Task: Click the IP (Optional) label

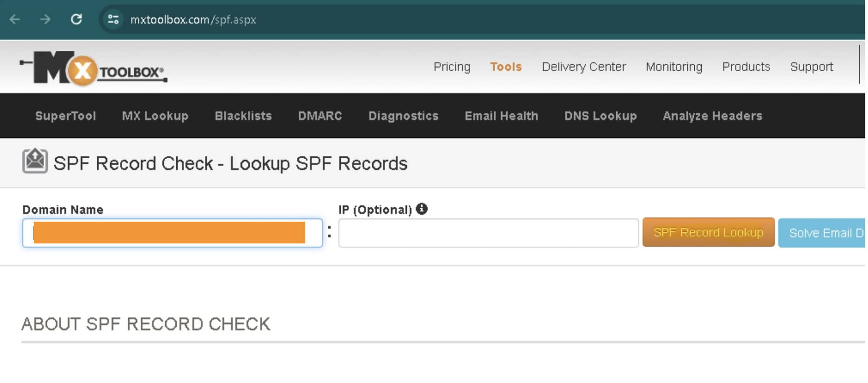Action: tap(375, 210)
